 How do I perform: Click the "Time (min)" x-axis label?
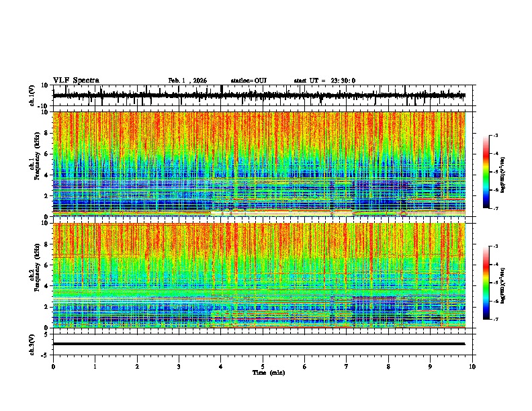(x=269, y=373)
